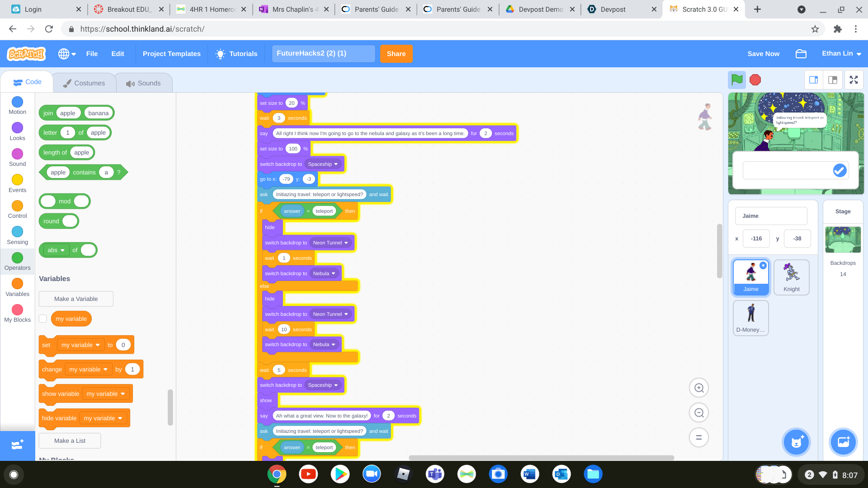Open the add extension button
Viewport: 868px width, 488px height.
[x=17, y=445]
